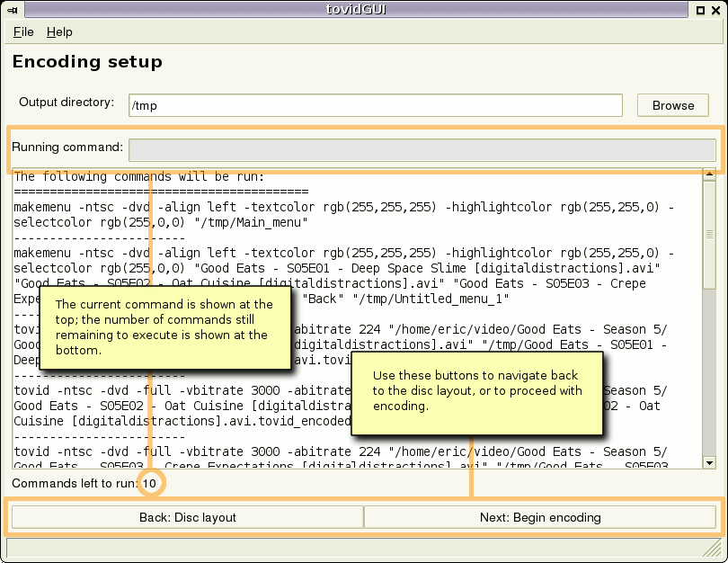Click the scrollbar thumb beside the command list
Screen dimensions: 728x563
(x=709, y=234)
